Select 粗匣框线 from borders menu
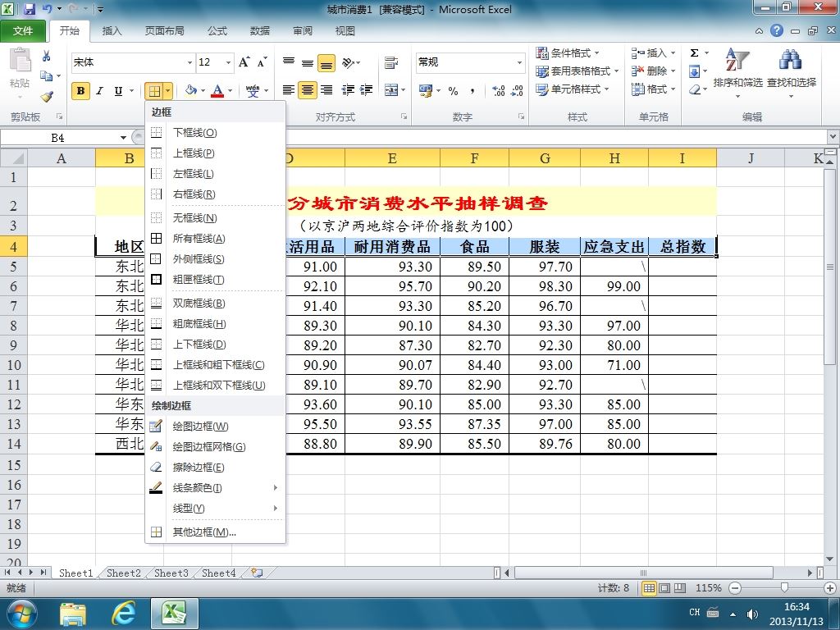840x630 pixels. [x=215, y=279]
